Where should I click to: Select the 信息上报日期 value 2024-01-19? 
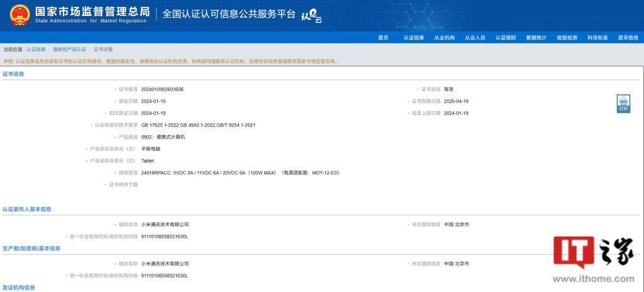[457, 113]
